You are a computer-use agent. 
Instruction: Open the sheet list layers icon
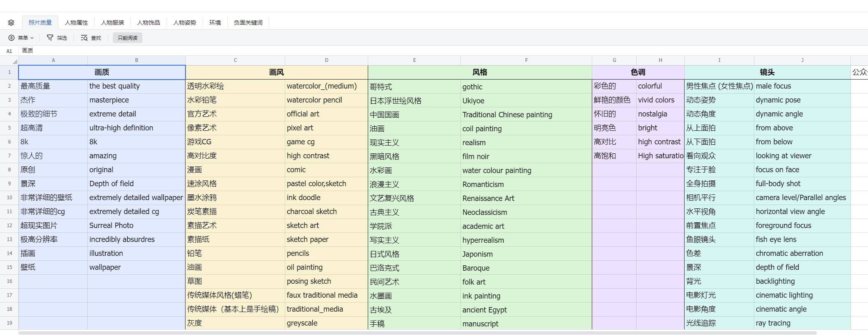pos(11,23)
